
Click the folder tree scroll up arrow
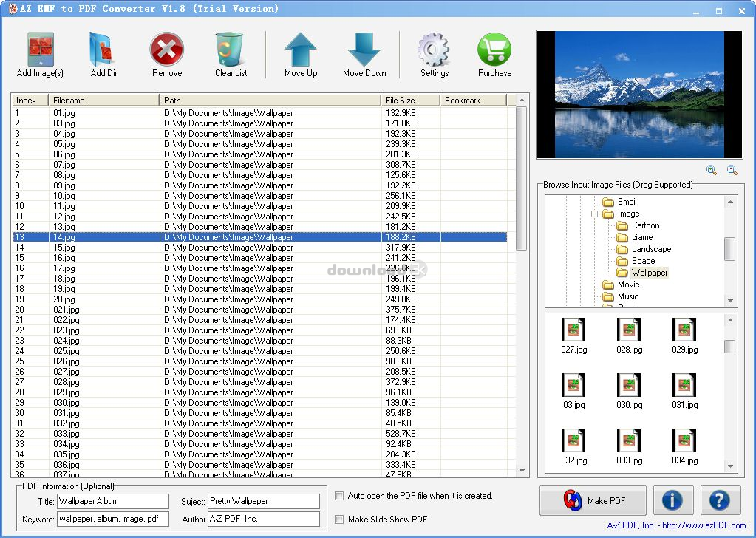730,202
